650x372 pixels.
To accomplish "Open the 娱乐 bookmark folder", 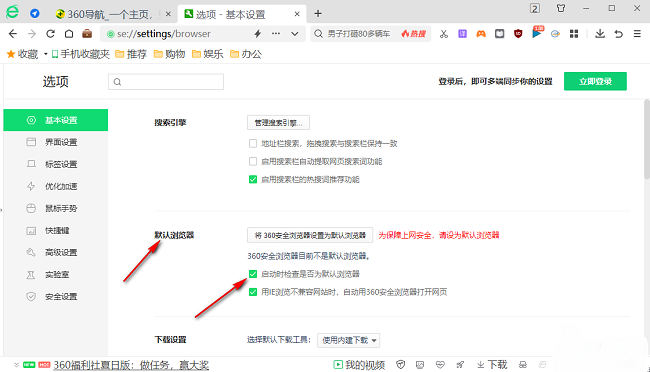I will (207, 54).
